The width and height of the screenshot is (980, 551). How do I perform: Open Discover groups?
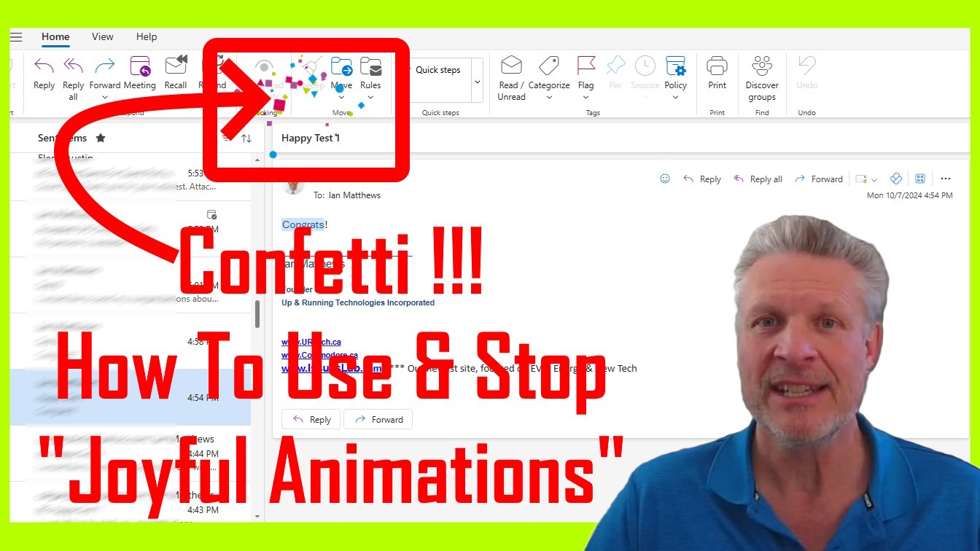coord(762,67)
